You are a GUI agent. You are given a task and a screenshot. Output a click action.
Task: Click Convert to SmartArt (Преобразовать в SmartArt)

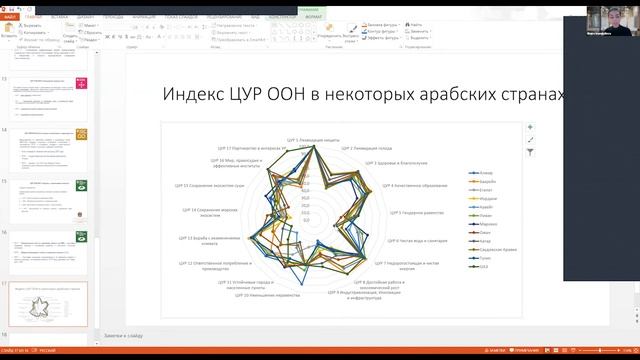[x=240, y=40]
